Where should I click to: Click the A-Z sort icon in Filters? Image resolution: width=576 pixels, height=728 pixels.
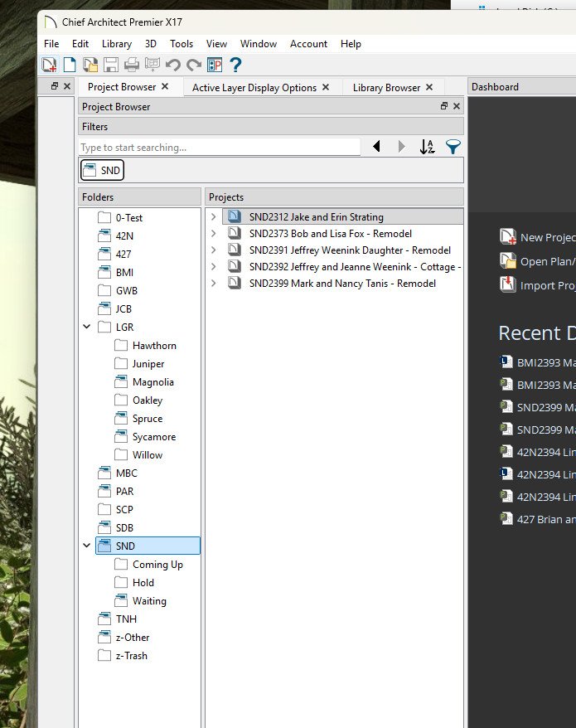click(x=427, y=147)
